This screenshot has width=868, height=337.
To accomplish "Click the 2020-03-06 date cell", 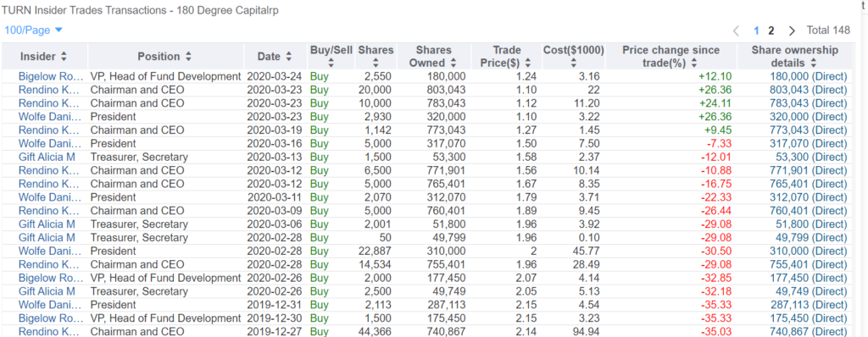I will (x=274, y=224).
